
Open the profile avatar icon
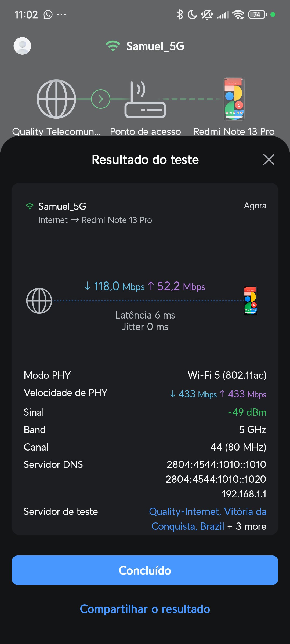tap(22, 46)
